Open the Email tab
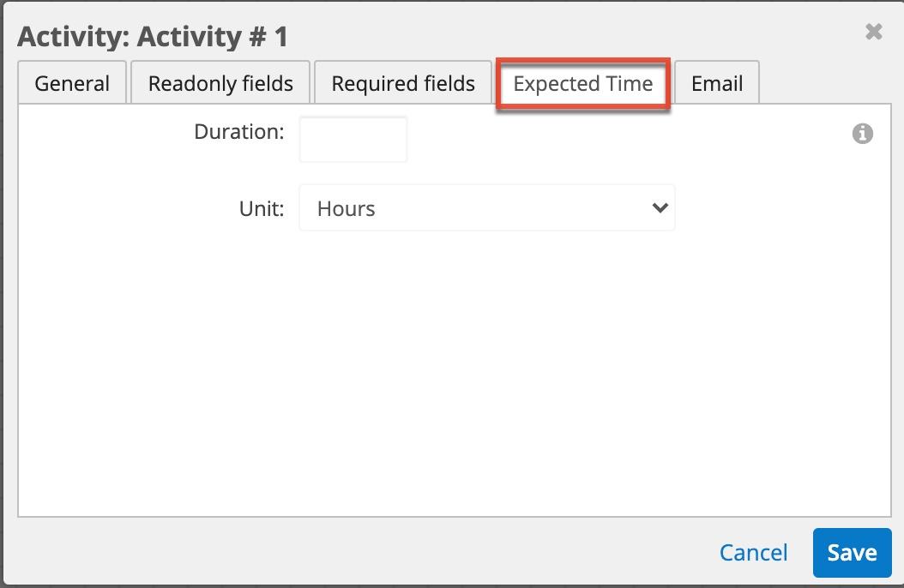 point(716,82)
